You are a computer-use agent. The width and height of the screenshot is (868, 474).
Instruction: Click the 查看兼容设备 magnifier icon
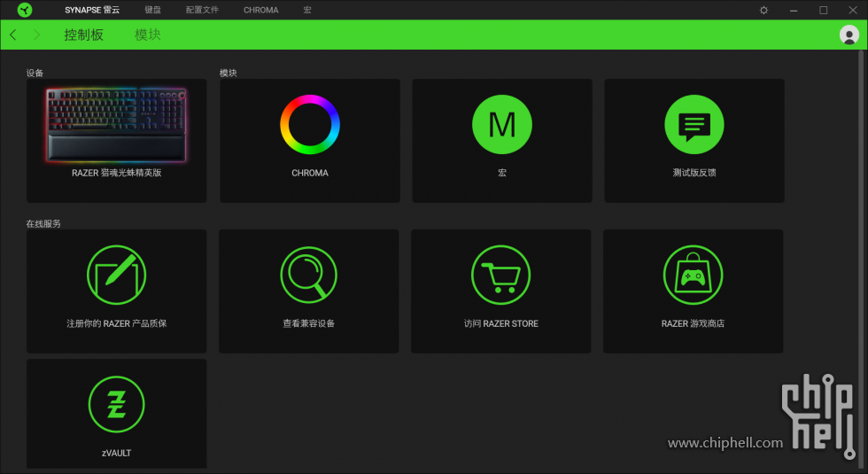309,276
